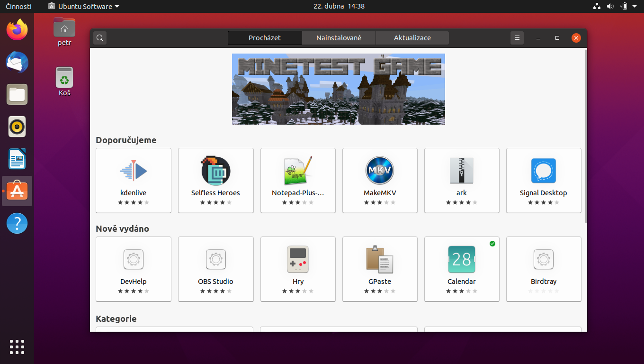Click the Minetest Game featured banner

339,89
